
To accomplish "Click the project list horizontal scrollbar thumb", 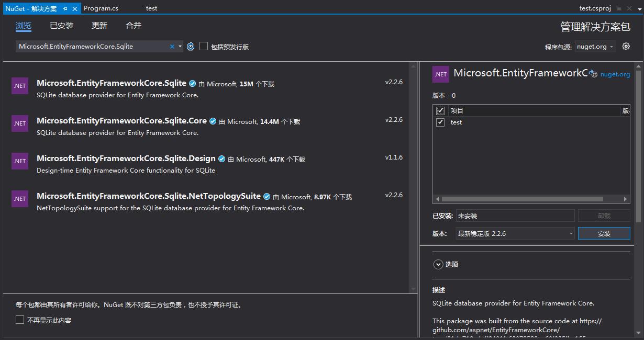I will 522,199.
